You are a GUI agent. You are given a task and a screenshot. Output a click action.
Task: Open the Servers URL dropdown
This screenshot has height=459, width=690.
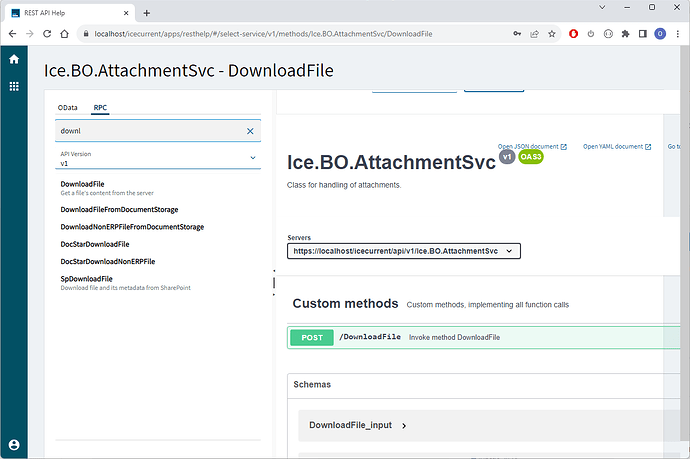[x=404, y=251]
